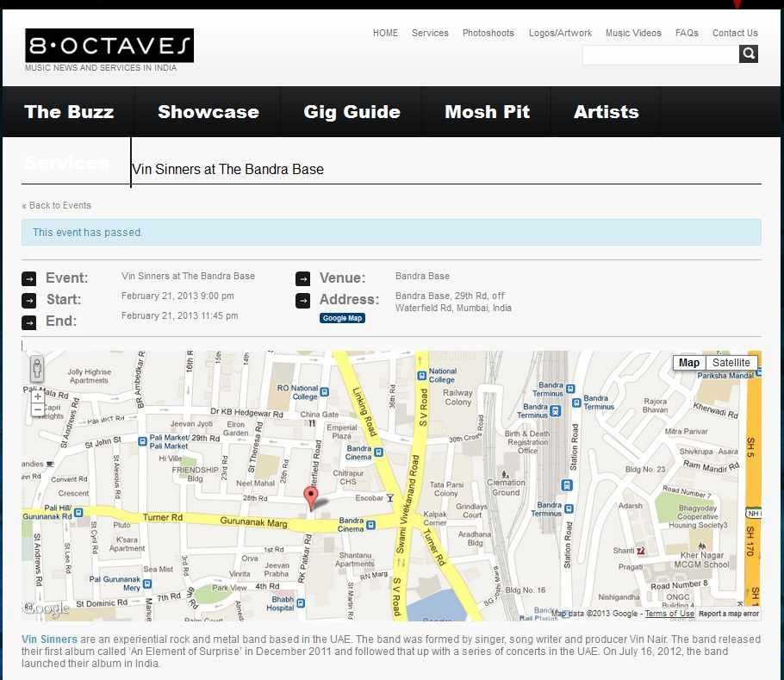Switch map to Satellite view
This screenshot has height=680, width=784.
[x=731, y=363]
